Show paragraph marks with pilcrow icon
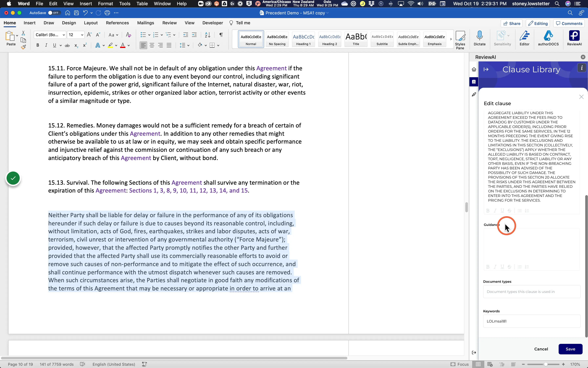Screen dimensions: 588x368 click(221, 35)
